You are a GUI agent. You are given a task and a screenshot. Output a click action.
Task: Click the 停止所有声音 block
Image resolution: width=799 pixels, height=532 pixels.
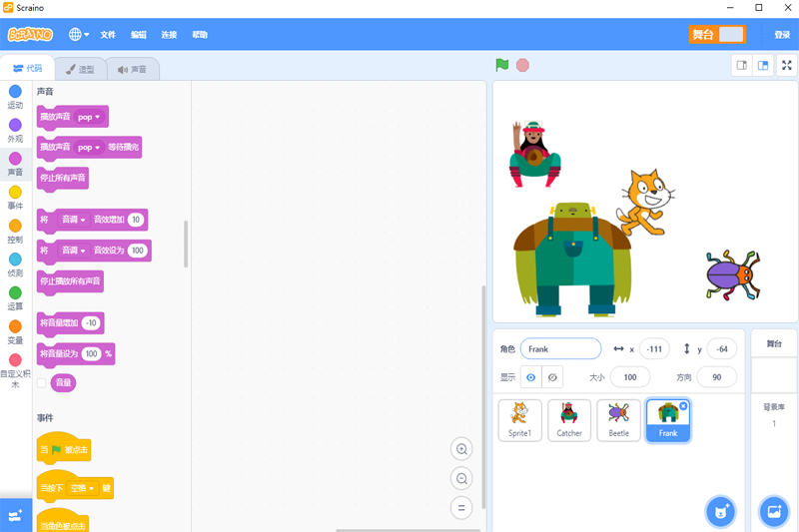pos(63,179)
